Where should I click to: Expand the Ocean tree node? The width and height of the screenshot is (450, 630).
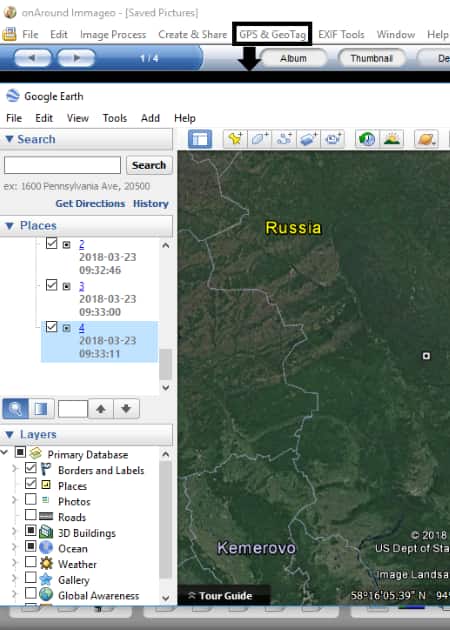pyautogui.click(x=14, y=547)
